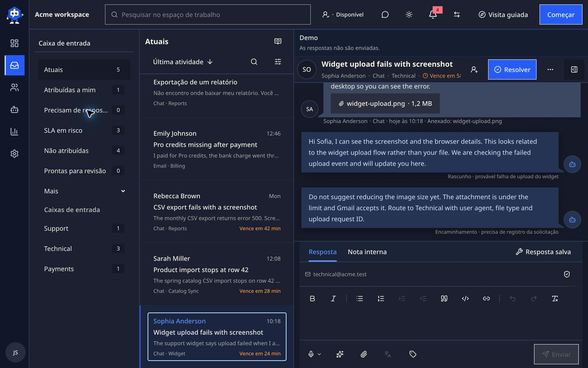Insert code block in reply editor
This screenshot has width=588, height=368.
[x=465, y=299]
